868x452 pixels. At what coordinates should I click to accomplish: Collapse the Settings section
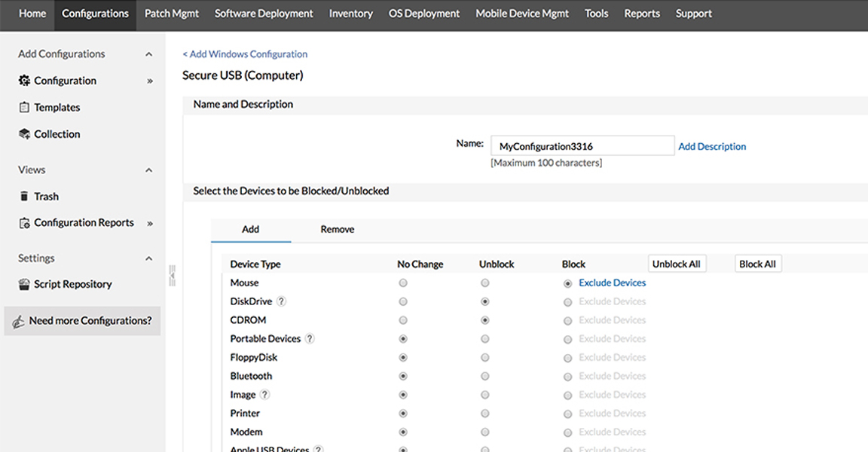point(148,258)
